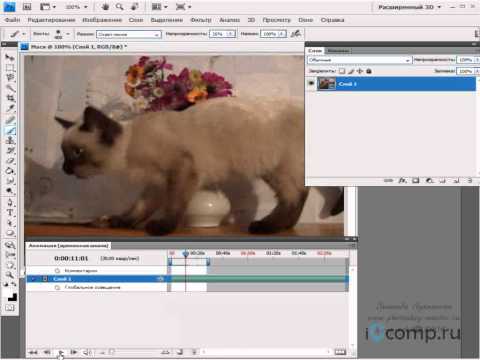Select the Crop tool
This screenshot has height=360, width=480.
tap(10, 98)
